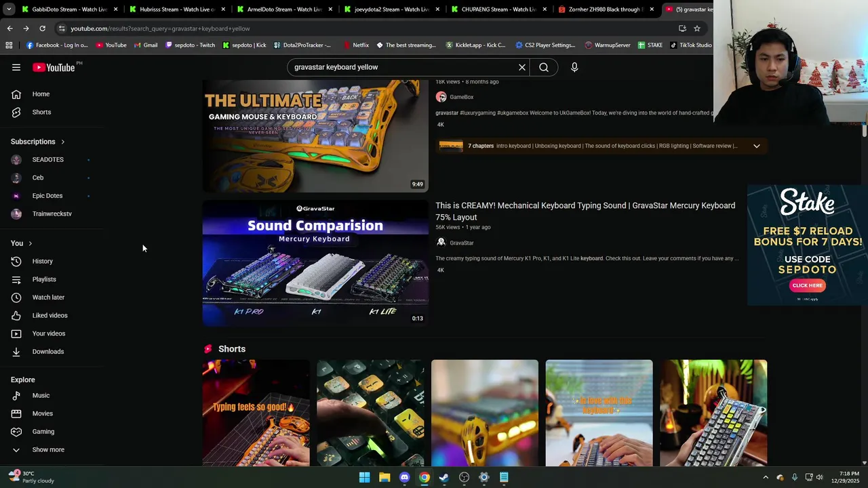Open Steam from the taskbar
This screenshot has height=488, width=868.
click(444, 477)
